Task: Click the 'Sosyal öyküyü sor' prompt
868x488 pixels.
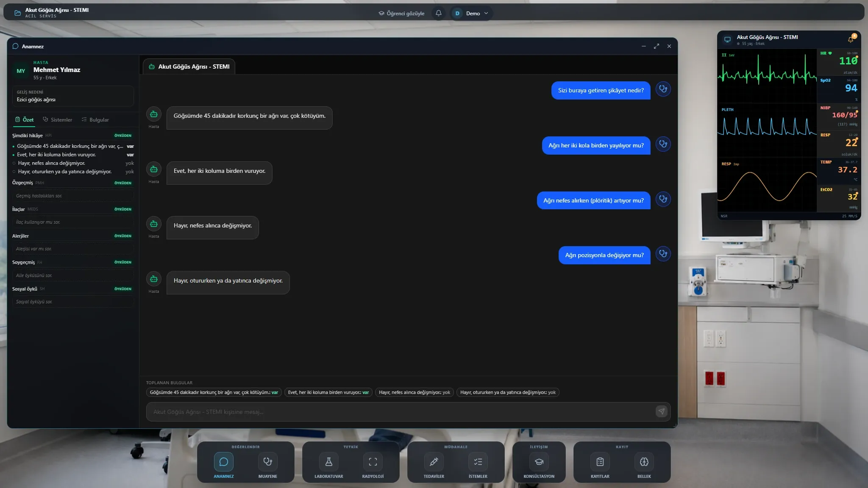Action: pyautogui.click(x=72, y=302)
